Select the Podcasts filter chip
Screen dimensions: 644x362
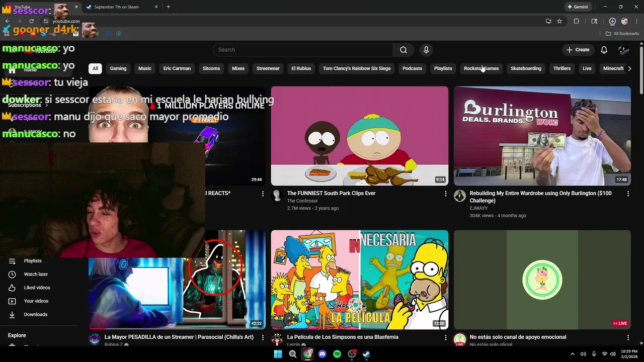[413, 68]
